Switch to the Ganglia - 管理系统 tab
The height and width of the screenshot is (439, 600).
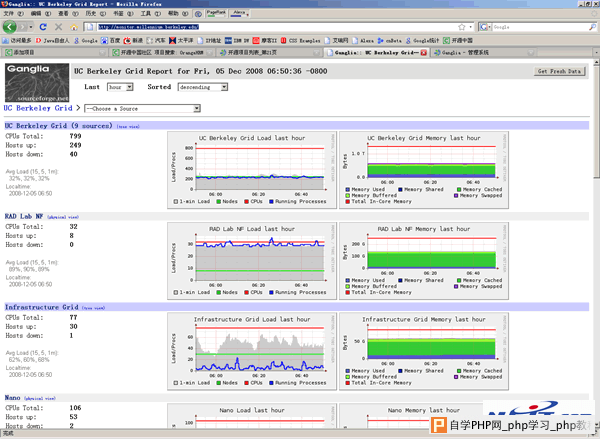[x=483, y=52]
